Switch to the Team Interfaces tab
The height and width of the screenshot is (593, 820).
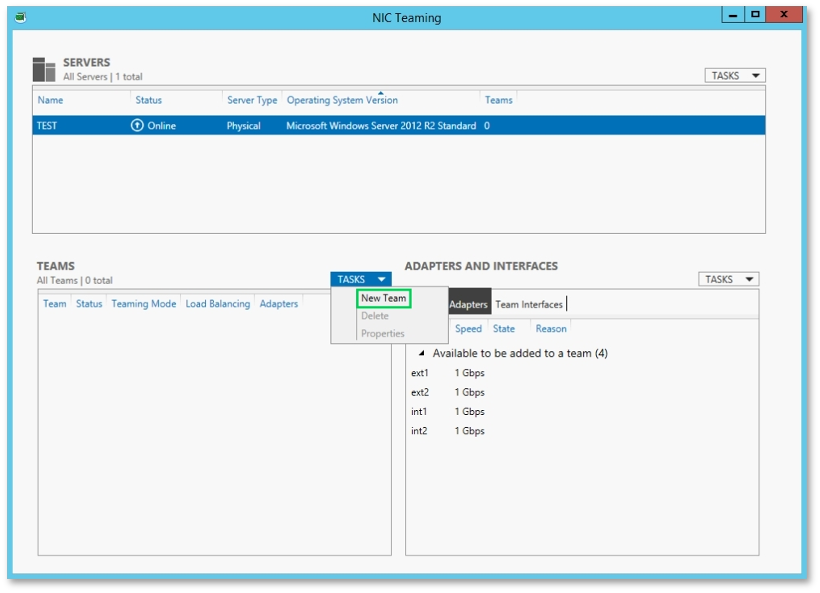pyautogui.click(x=529, y=304)
